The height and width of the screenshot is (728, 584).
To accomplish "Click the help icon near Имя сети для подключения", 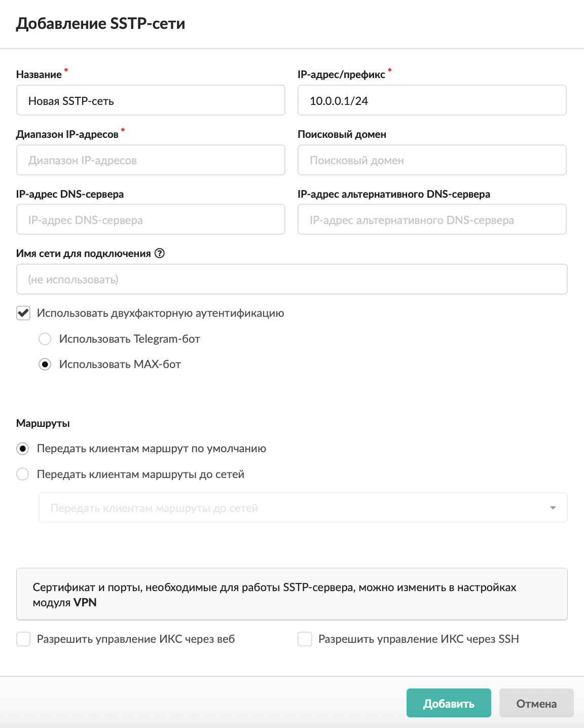I will click(160, 253).
